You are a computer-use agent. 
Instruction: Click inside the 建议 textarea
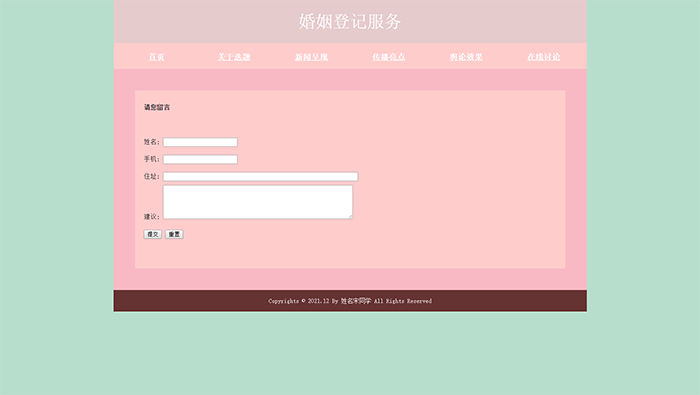point(258,202)
